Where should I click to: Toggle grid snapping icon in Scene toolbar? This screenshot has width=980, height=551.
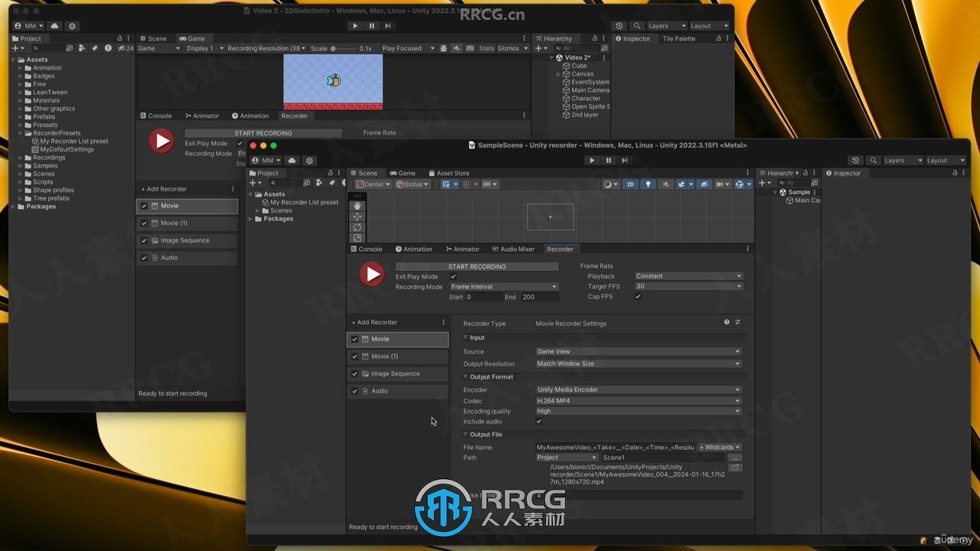[x=446, y=184]
